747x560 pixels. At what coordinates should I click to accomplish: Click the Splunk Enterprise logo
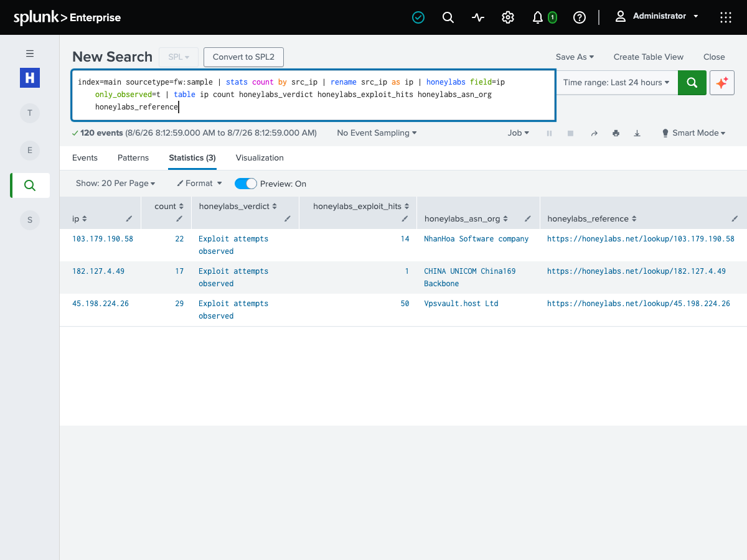67,17
